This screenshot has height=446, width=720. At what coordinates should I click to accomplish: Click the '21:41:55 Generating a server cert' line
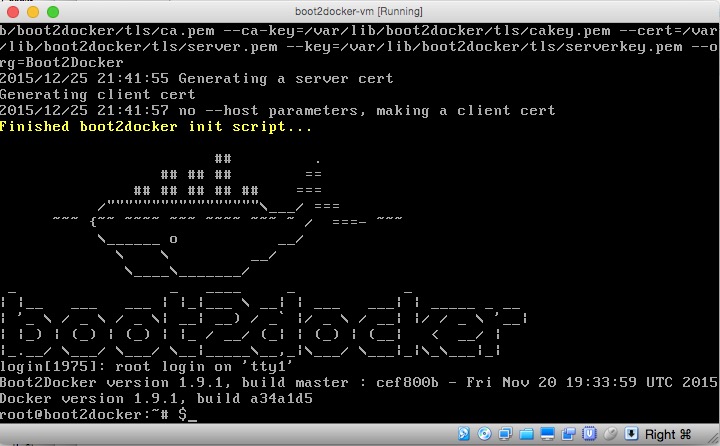click(x=197, y=79)
